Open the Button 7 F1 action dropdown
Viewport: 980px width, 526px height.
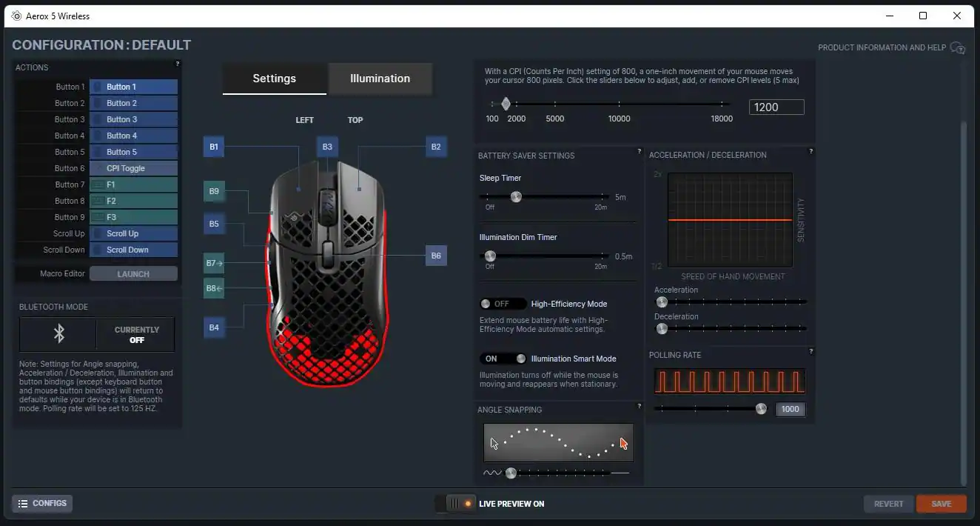pyautogui.click(x=133, y=184)
